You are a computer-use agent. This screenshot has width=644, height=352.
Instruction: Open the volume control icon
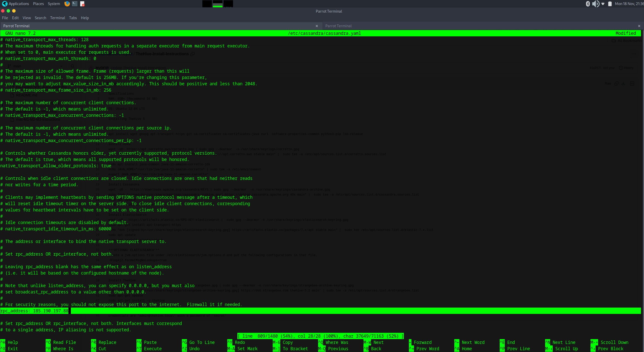(x=595, y=4)
